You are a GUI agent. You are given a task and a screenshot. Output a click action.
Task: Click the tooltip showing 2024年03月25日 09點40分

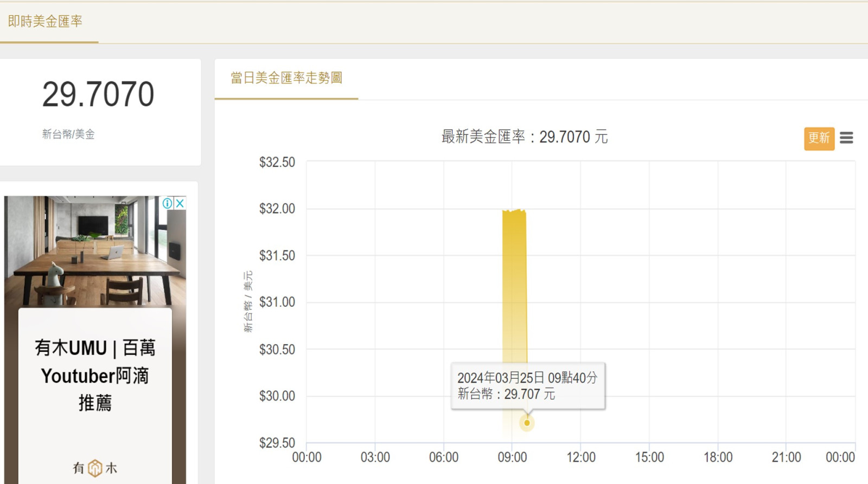tap(527, 386)
